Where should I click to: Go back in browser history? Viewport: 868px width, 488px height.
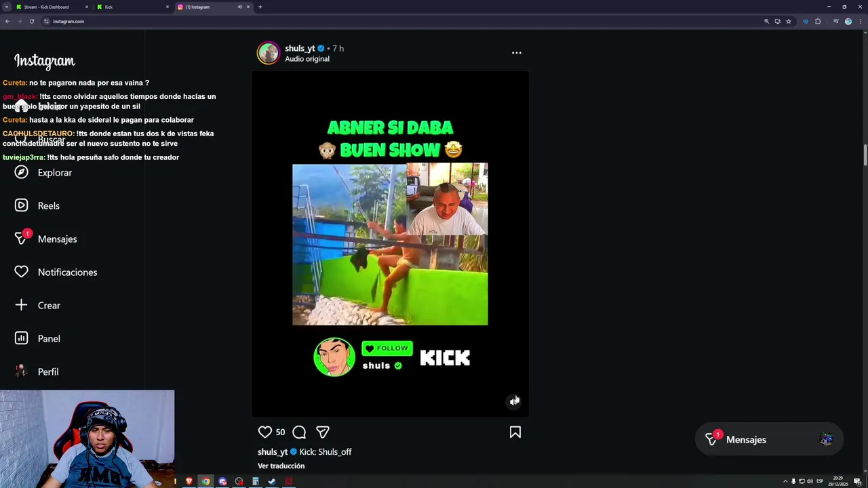[7, 21]
